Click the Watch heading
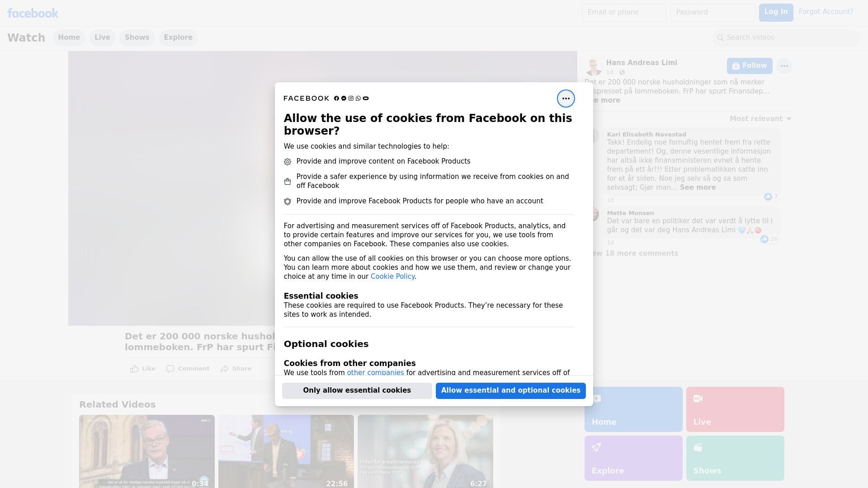This screenshot has width=868, height=488. click(26, 38)
